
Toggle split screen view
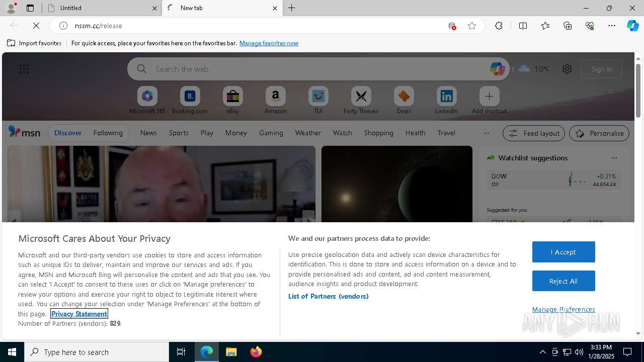pyautogui.click(x=523, y=26)
